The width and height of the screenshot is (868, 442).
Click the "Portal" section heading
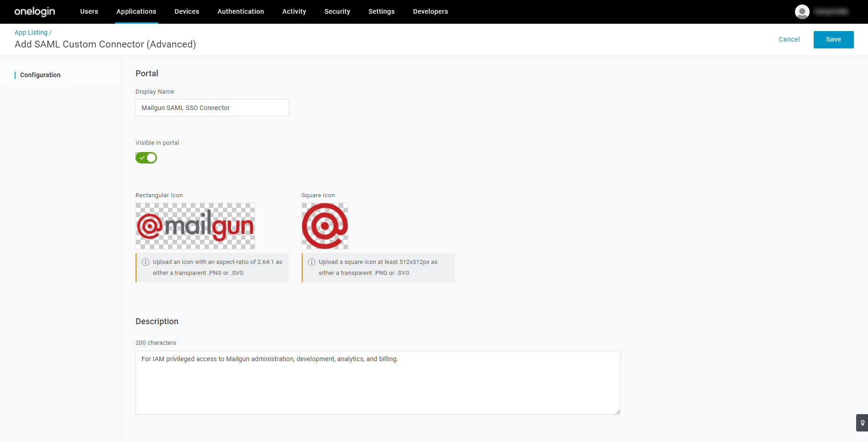[x=147, y=74]
